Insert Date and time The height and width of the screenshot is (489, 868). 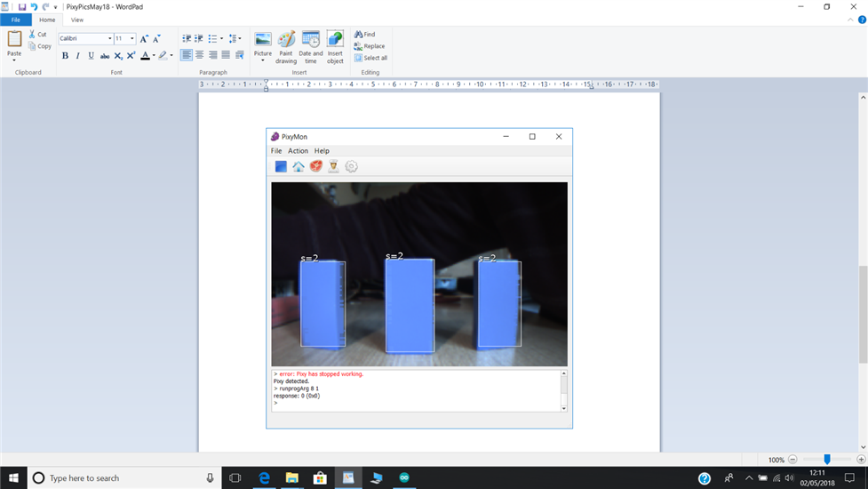[x=311, y=40]
